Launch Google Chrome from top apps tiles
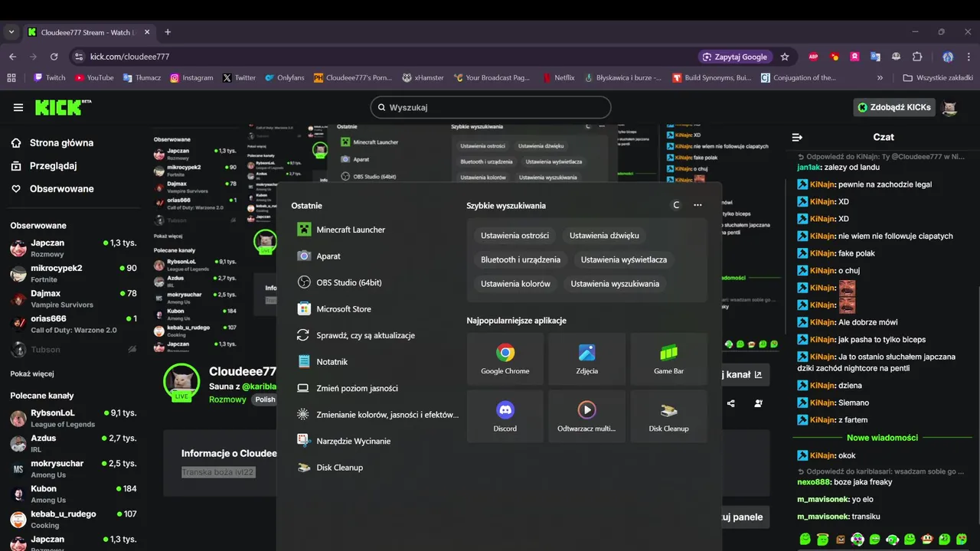 tap(505, 359)
